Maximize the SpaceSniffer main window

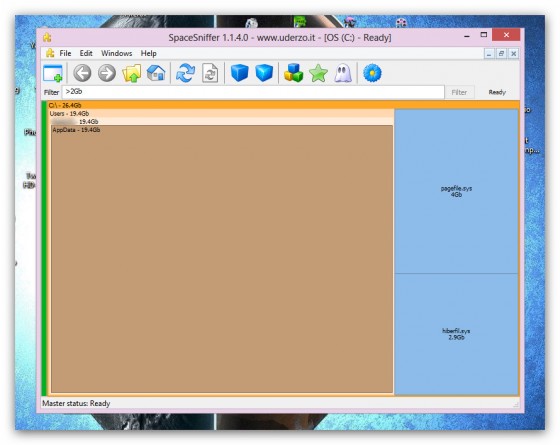[x=484, y=35]
